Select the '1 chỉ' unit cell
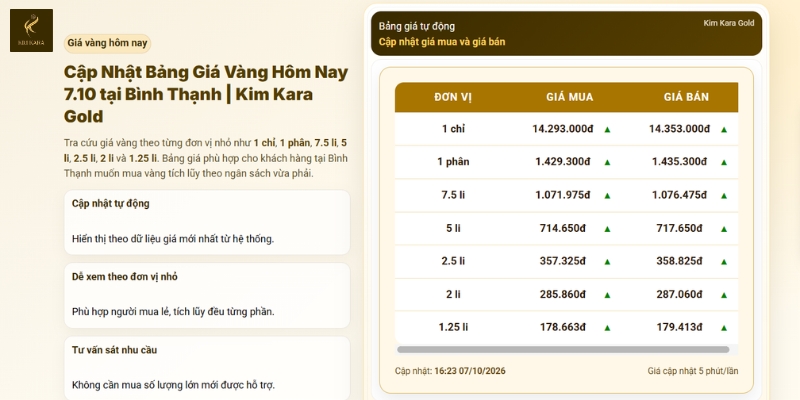800x400 pixels. click(x=453, y=129)
